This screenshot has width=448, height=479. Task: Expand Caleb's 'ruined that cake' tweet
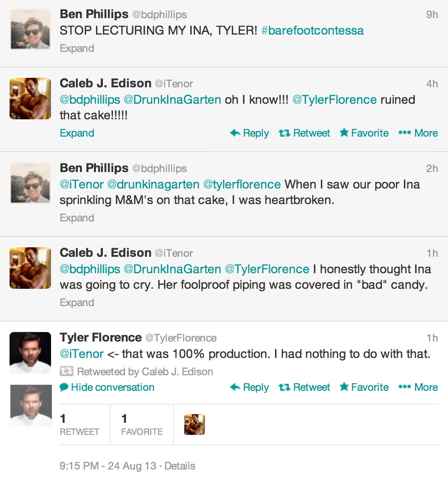[77, 133]
